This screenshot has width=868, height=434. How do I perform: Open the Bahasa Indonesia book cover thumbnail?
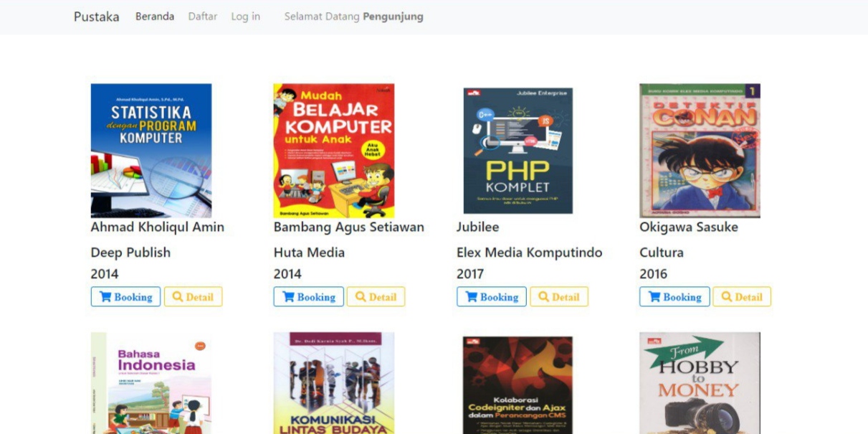[150, 383]
